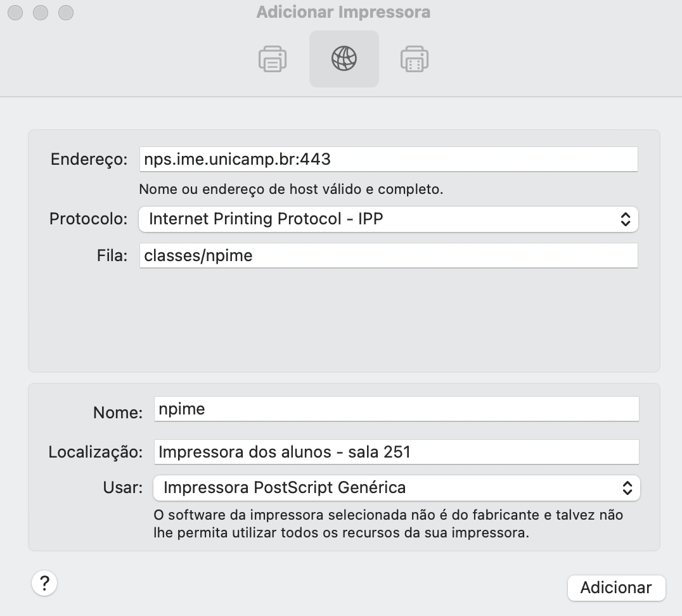Select the Nome field containing npime
682x616 pixels.
tap(397, 409)
